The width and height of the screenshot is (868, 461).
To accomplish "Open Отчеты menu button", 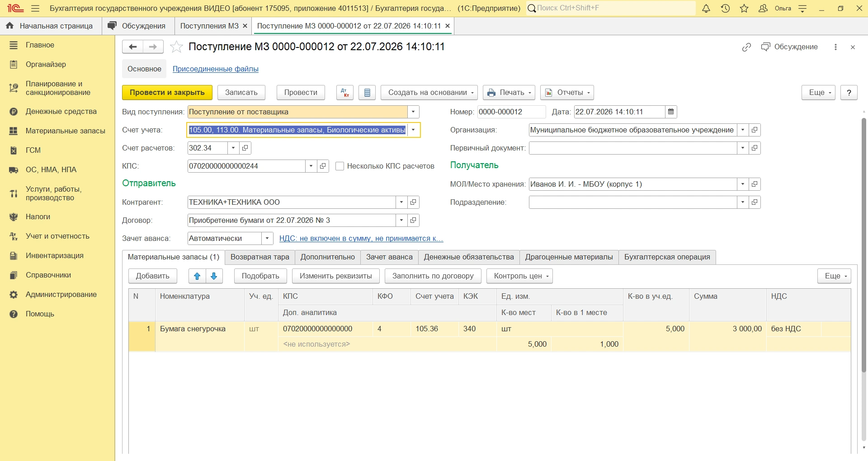I will tap(567, 93).
